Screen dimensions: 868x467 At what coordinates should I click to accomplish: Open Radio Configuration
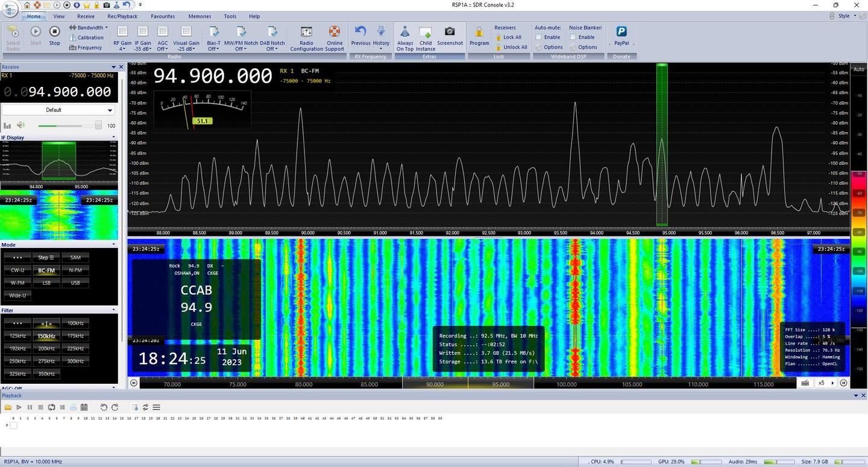(x=306, y=37)
